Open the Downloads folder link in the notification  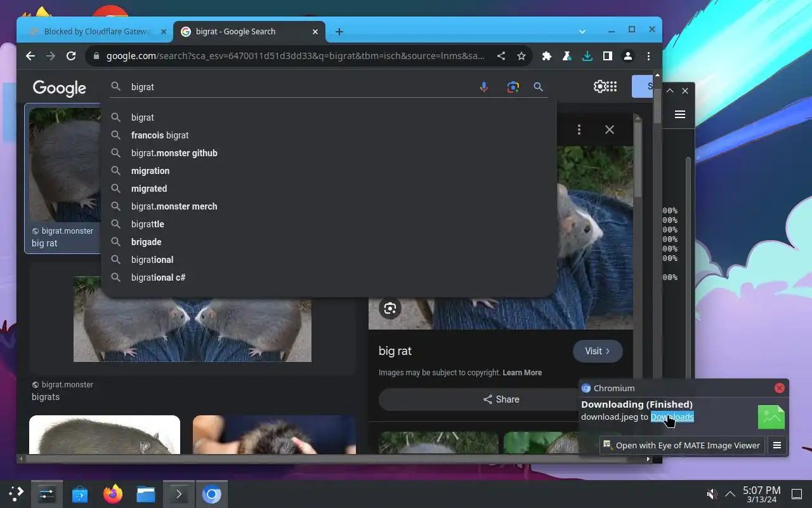(x=672, y=417)
